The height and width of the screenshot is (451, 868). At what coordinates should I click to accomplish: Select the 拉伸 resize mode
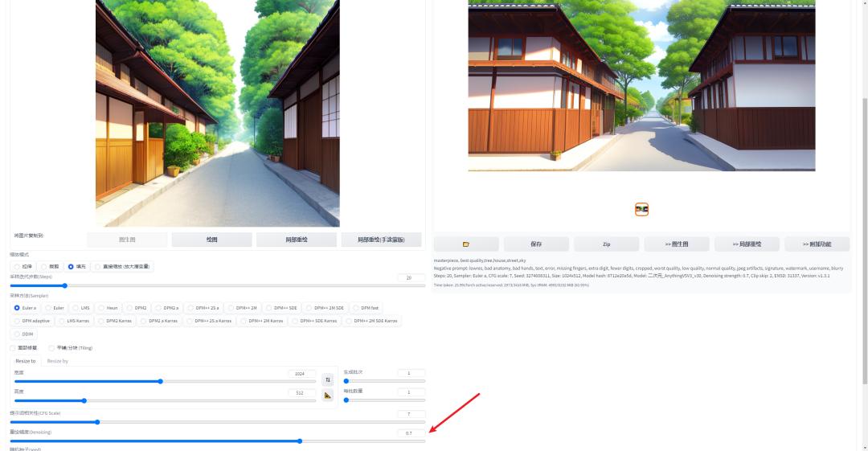click(x=23, y=267)
